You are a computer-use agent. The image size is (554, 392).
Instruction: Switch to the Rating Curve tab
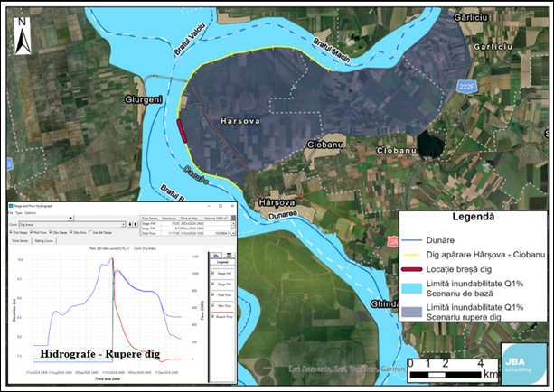43,241
